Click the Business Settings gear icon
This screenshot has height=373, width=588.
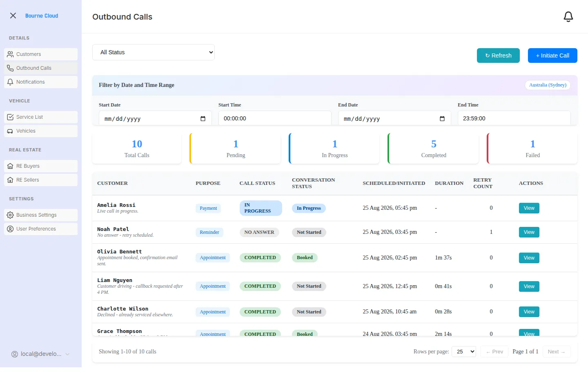click(10, 215)
